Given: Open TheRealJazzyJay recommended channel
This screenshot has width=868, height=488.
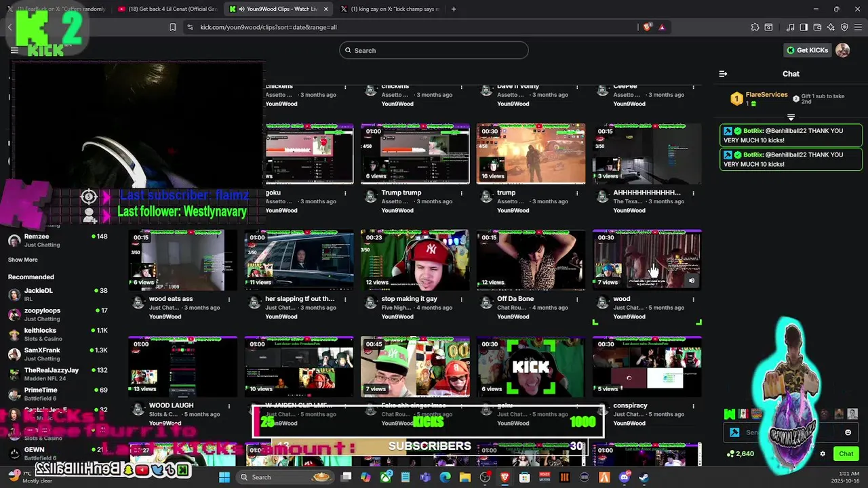Looking at the screenshot, I should (x=58, y=374).
